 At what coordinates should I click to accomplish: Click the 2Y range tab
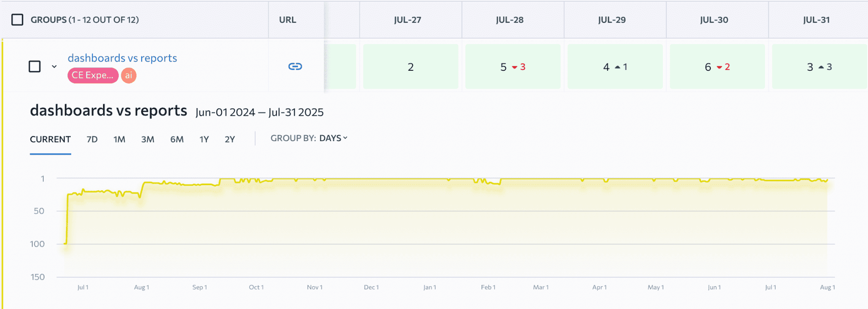[x=230, y=139]
